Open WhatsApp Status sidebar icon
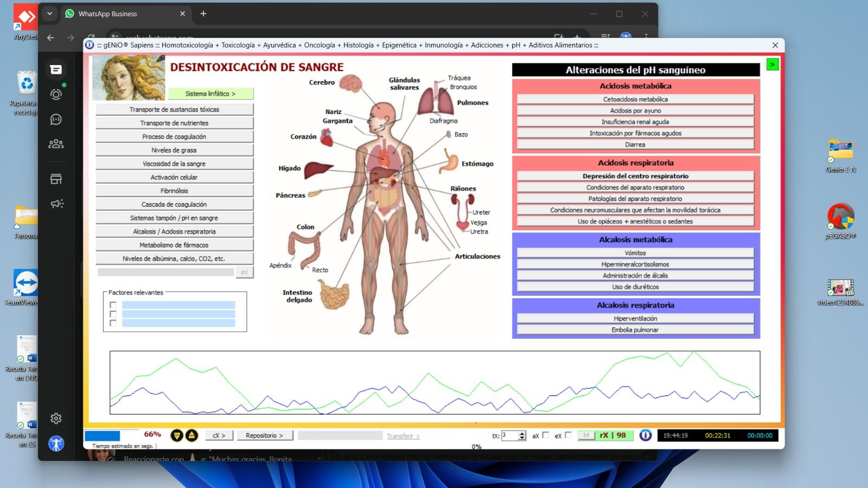The height and width of the screenshot is (488, 868). (x=56, y=94)
